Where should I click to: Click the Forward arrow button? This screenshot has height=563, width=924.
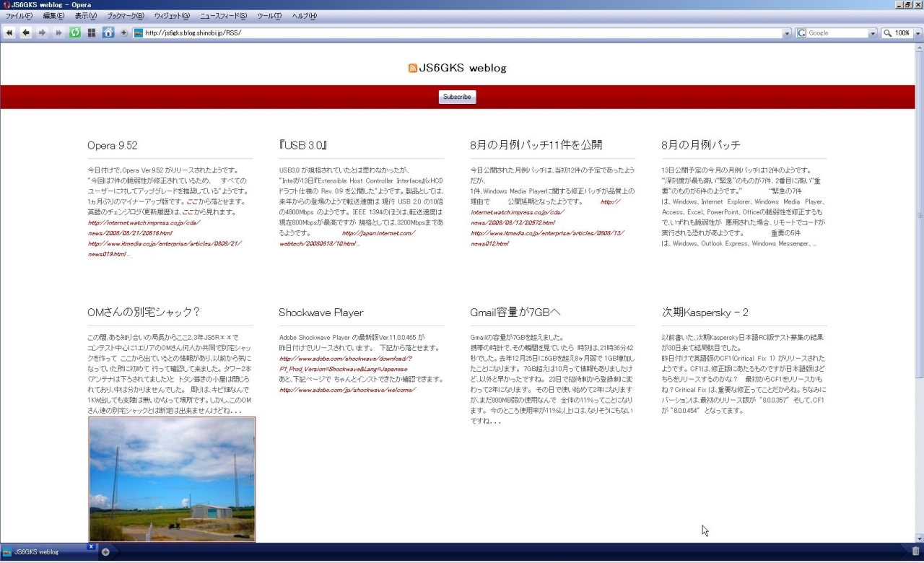pyautogui.click(x=42, y=33)
